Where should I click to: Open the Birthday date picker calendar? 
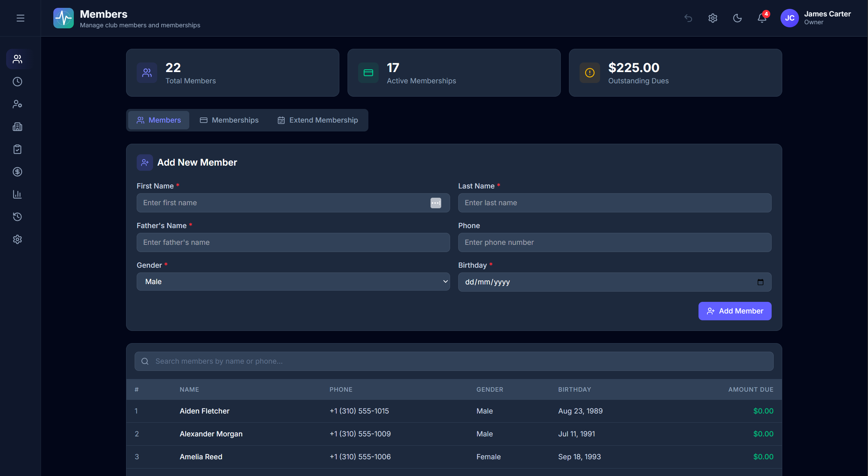(x=761, y=282)
